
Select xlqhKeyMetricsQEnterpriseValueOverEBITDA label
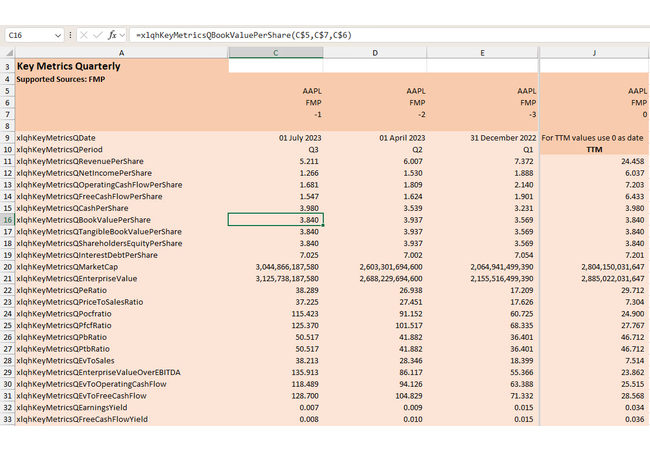(121, 373)
